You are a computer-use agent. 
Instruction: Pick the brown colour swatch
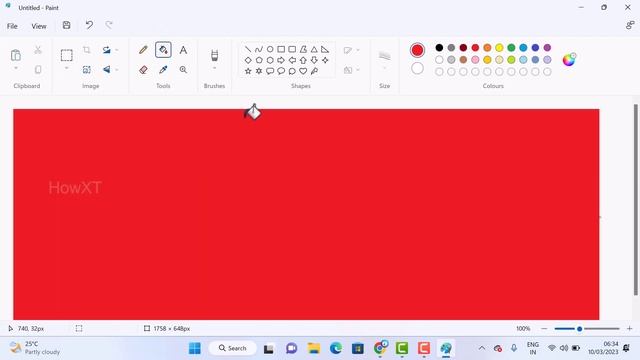pos(463,60)
